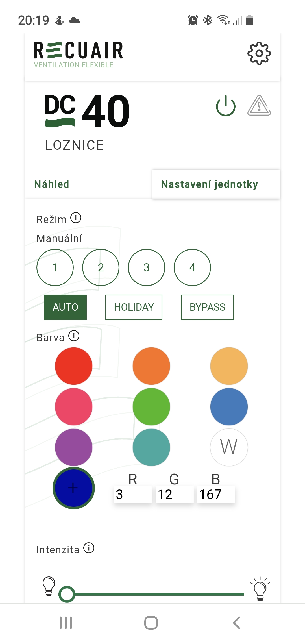The width and height of the screenshot is (305, 644).
Task: Click the intensity slider handle
Action: coord(67,594)
